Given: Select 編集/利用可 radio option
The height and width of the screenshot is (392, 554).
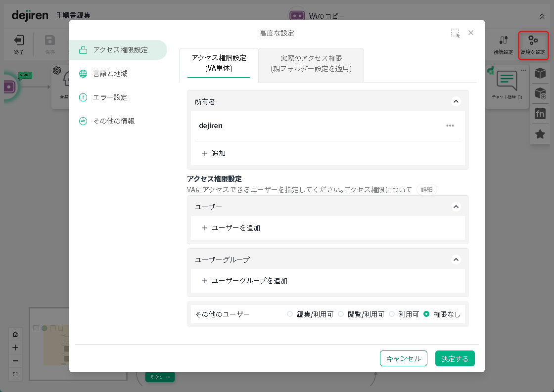Looking at the screenshot, I should pyautogui.click(x=290, y=314).
